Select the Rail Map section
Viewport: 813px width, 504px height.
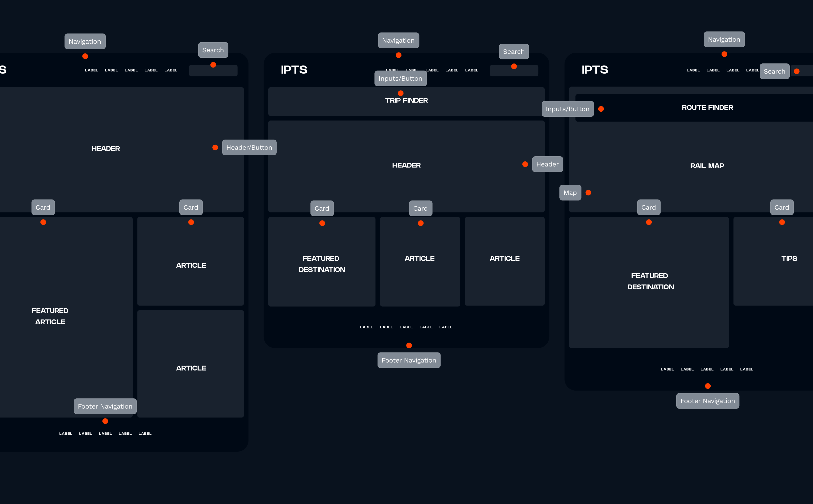click(x=707, y=166)
